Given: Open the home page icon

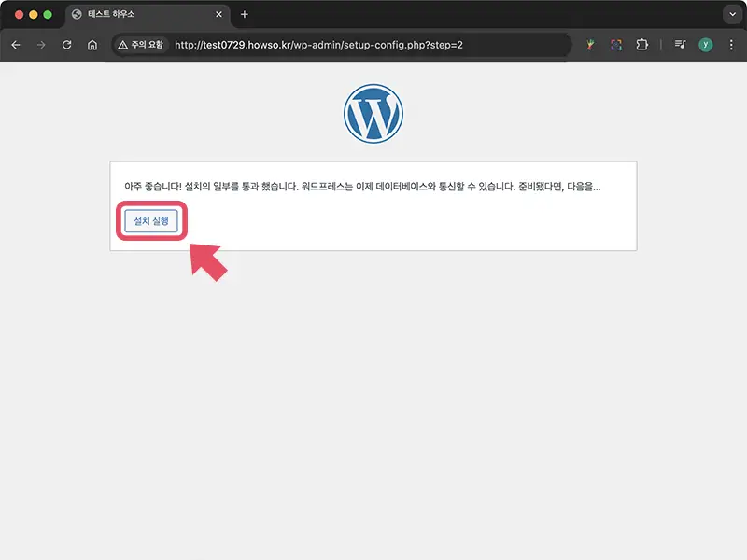Looking at the screenshot, I should (x=92, y=45).
